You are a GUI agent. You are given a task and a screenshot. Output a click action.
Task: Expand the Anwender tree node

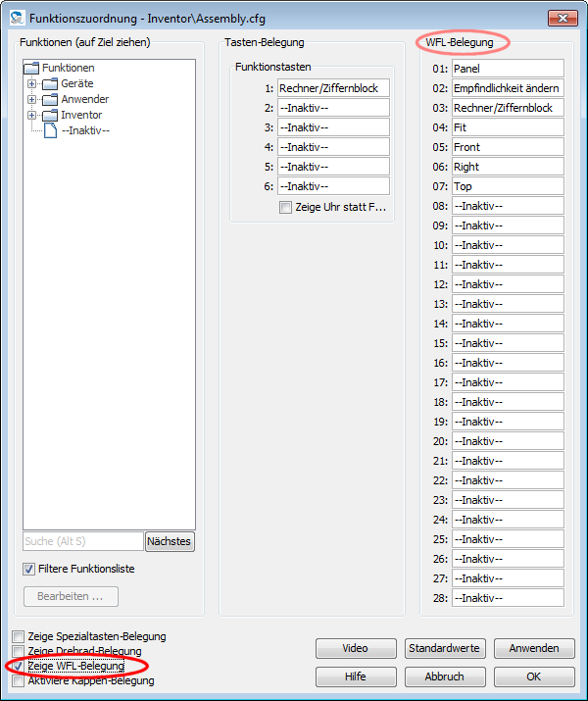31,100
